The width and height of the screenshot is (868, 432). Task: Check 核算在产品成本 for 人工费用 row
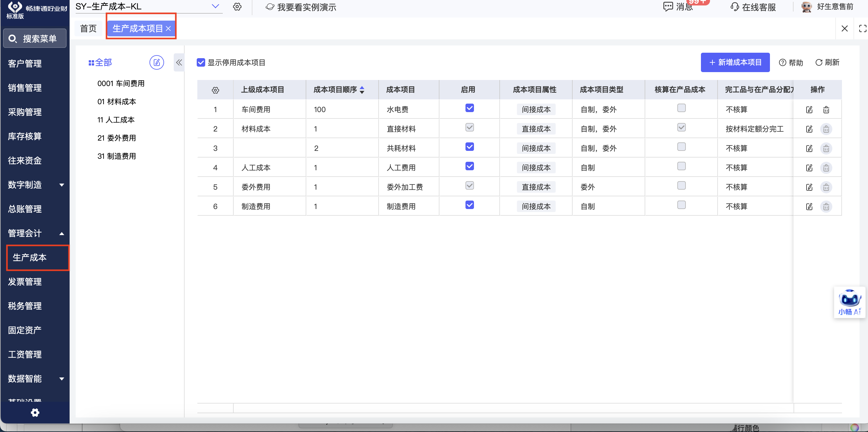(x=681, y=166)
